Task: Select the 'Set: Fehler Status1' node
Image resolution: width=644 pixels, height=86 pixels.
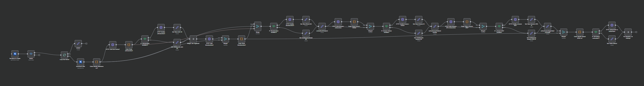Action: point(612,39)
